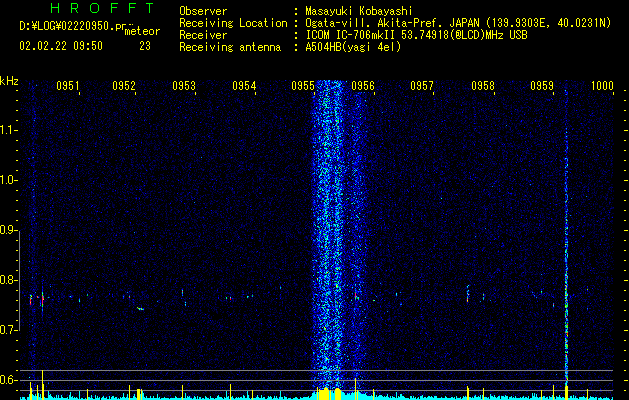Click the 0952 time axis label
Screen dimensions: 629x400
pyautogui.click(x=124, y=86)
